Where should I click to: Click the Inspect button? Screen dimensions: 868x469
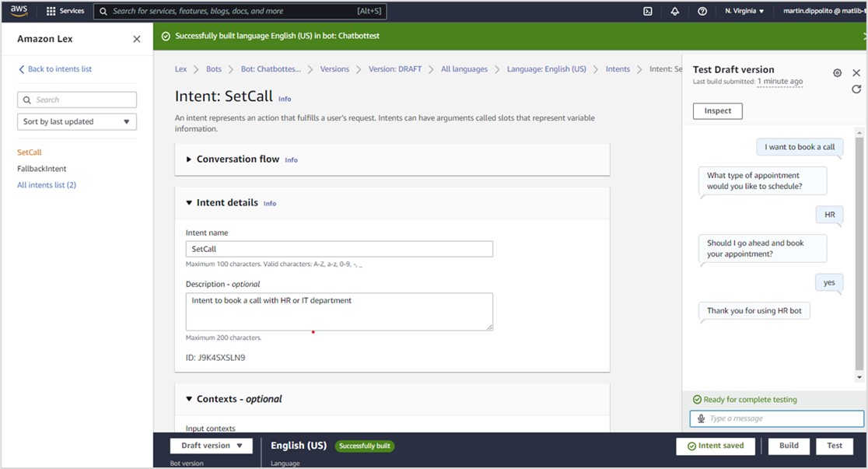717,111
